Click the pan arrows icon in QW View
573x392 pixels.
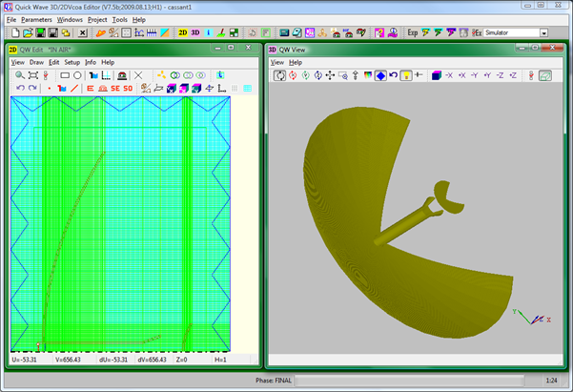330,74
